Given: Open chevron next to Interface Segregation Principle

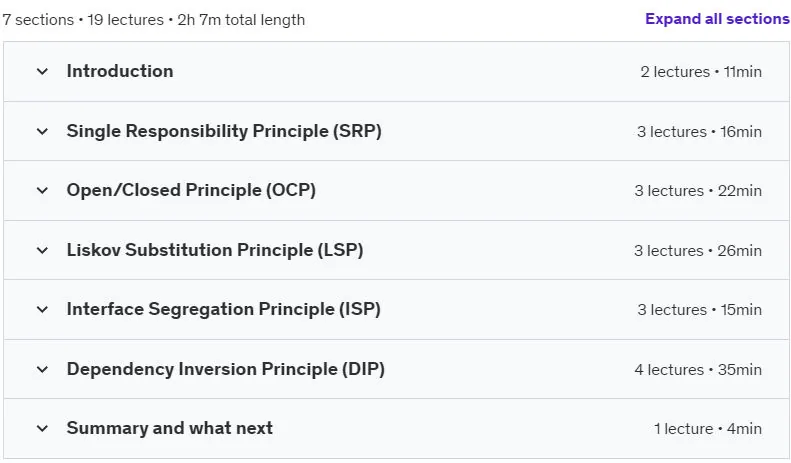Looking at the screenshot, I should [x=42, y=310].
